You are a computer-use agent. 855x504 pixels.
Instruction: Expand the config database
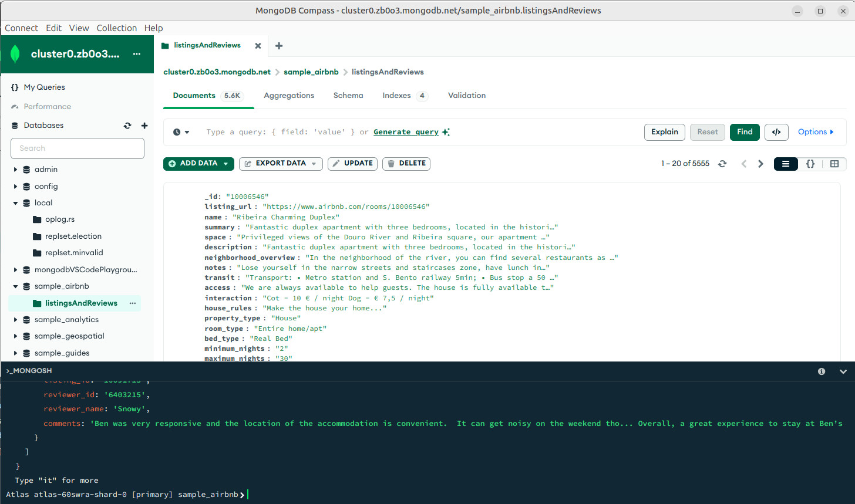coord(15,187)
